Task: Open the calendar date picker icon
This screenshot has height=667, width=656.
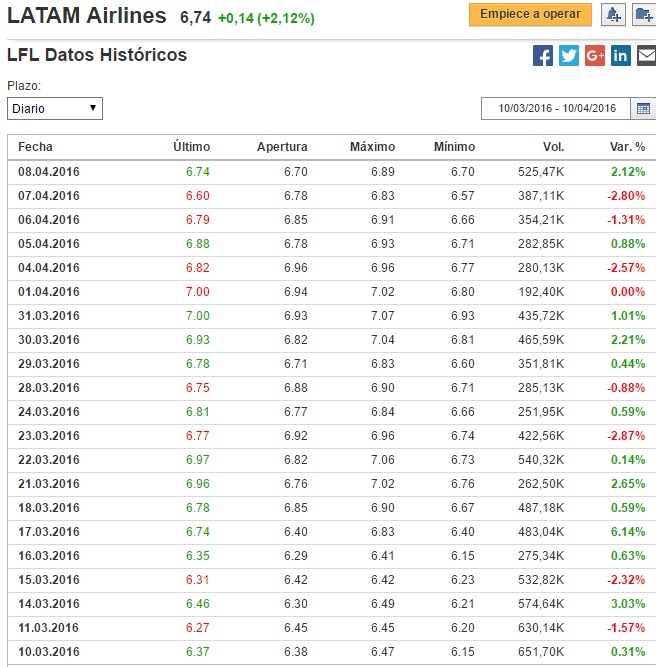Action: (x=643, y=108)
